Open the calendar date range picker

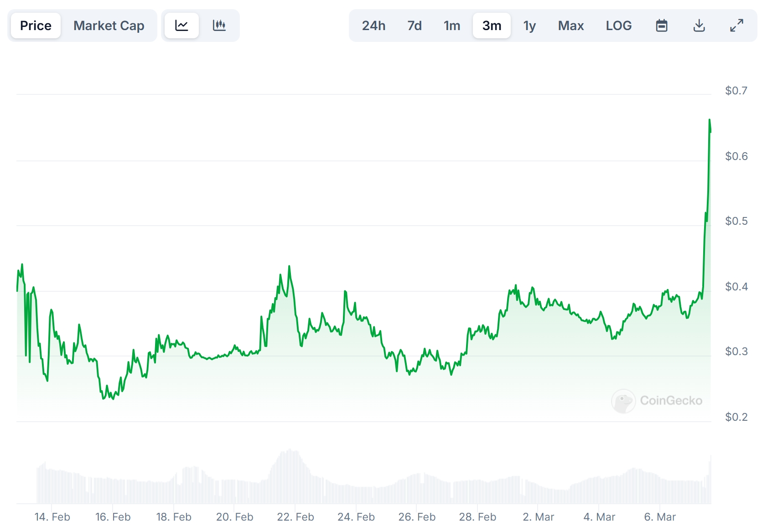[661, 26]
